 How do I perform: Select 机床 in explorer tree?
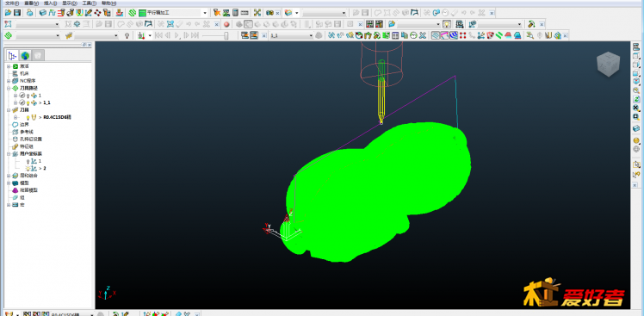click(24, 73)
